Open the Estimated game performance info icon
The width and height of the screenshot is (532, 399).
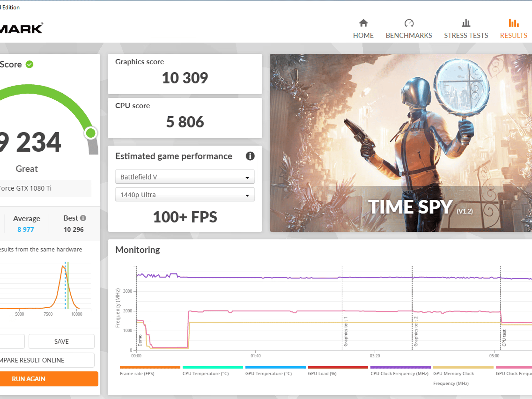[x=250, y=156]
